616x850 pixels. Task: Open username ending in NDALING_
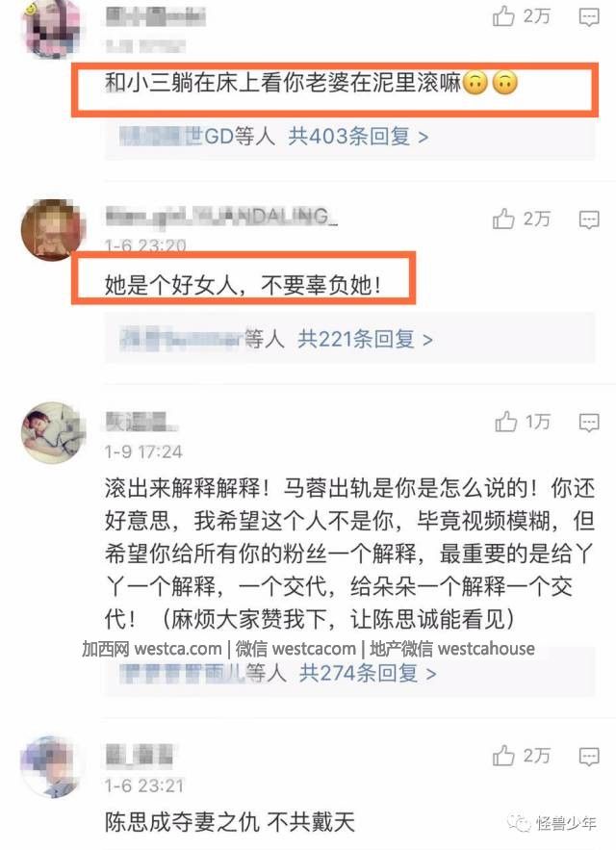[x=221, y=217]
